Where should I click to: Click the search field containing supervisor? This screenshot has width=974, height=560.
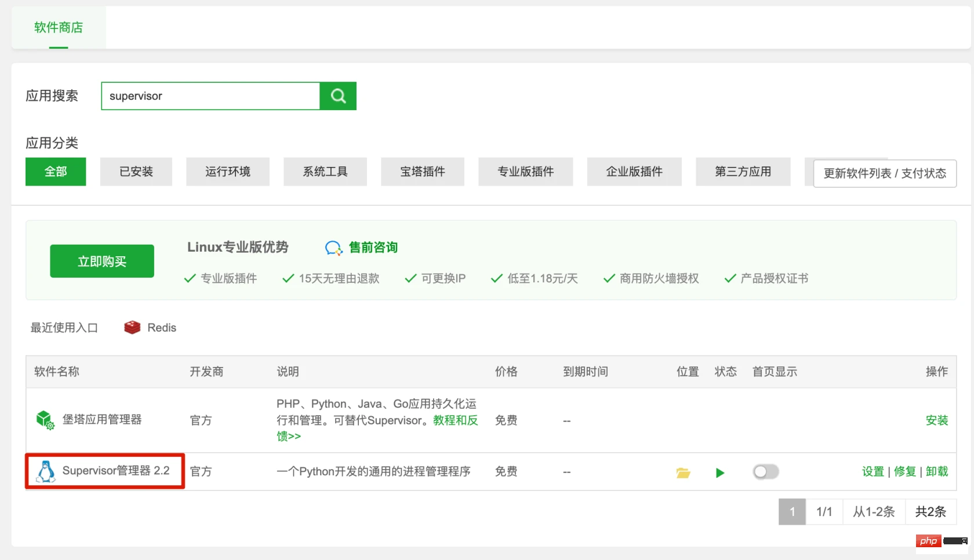point(210,96)
